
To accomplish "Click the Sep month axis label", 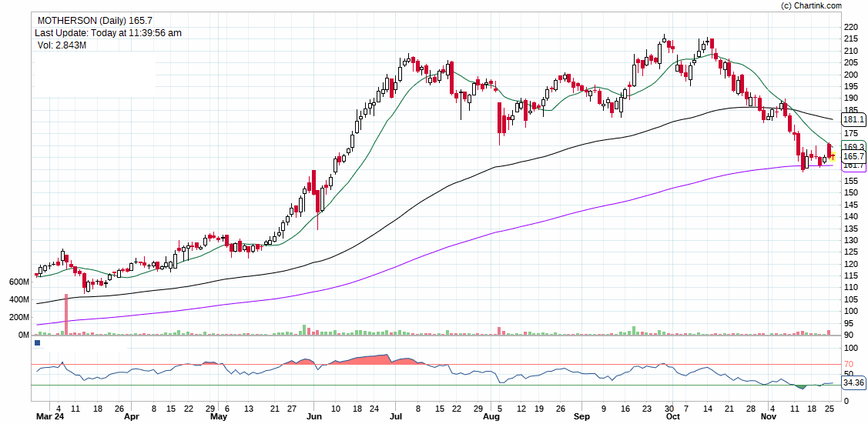I will click(581, 417).
